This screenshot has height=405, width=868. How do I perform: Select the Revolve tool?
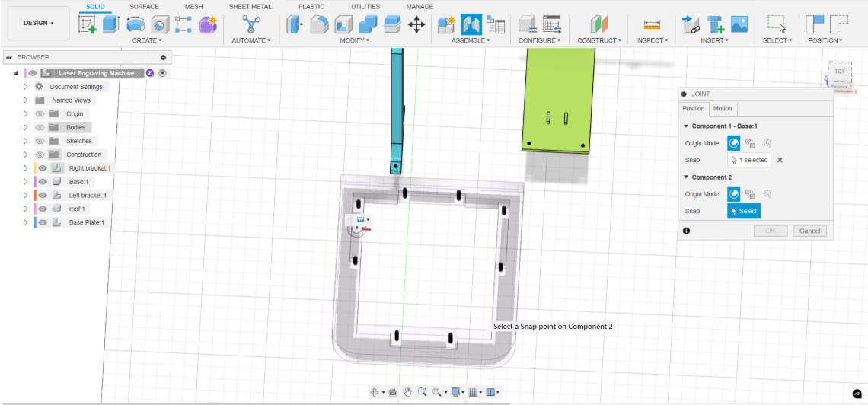click(136, 24)
